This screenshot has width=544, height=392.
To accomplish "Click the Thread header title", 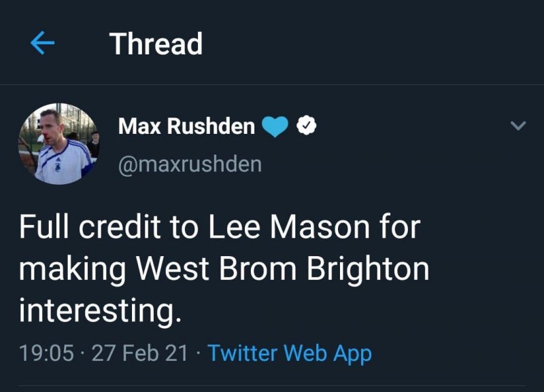I will 156,44.
